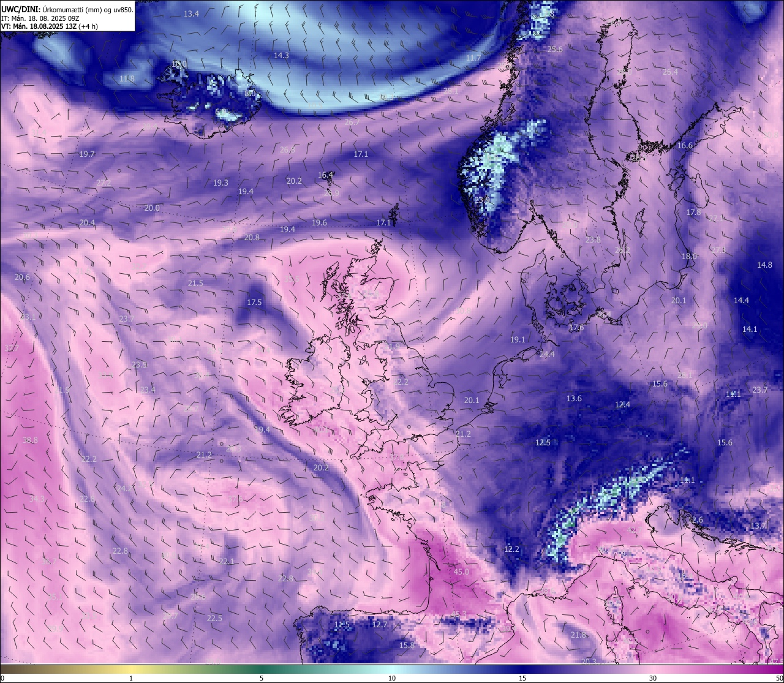Click the map value '12.4'

pyautogui.click(x=622, y=404)
